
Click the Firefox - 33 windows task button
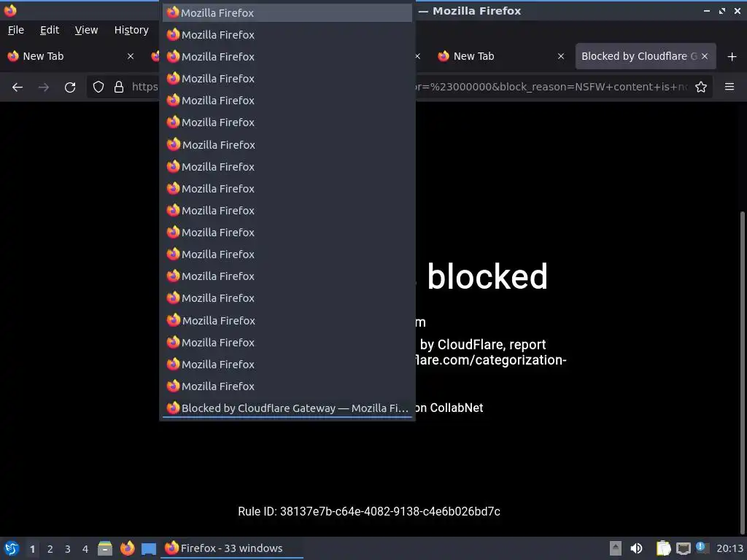pyautogui.click(x=233, y=548)
